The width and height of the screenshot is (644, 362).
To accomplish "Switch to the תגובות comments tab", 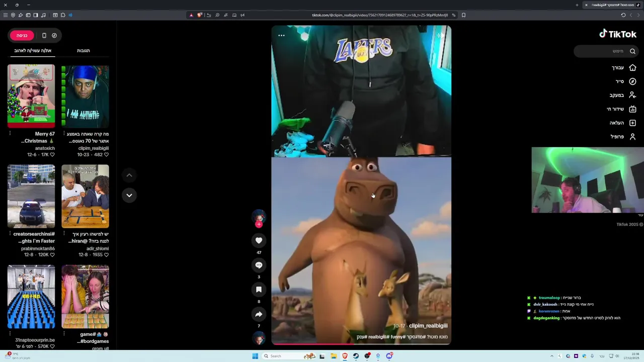I will 84,50.
